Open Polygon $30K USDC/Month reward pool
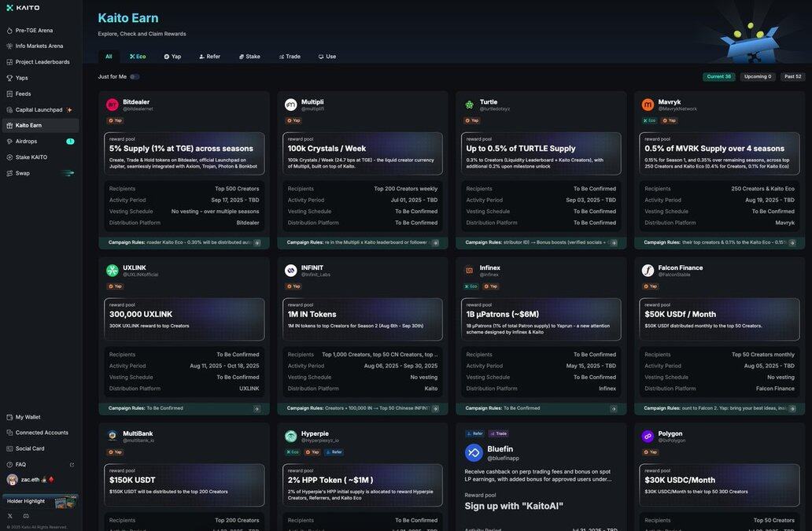Screen dimensions: 812x531 coord(719,485)
